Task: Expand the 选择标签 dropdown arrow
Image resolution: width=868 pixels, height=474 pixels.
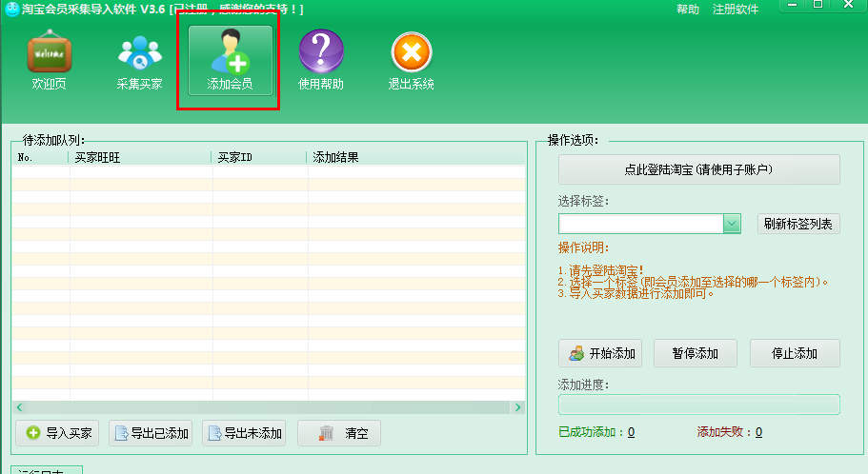Action: (732, 224)
